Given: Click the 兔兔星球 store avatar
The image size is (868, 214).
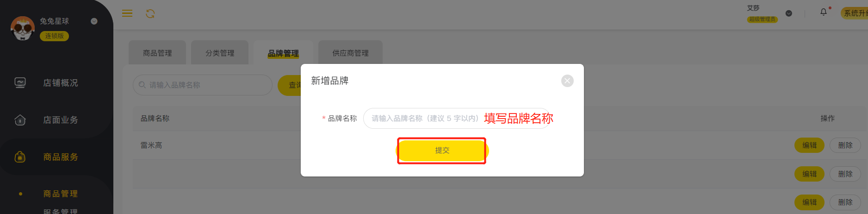Looking at the screenshot, I should 23,28.
